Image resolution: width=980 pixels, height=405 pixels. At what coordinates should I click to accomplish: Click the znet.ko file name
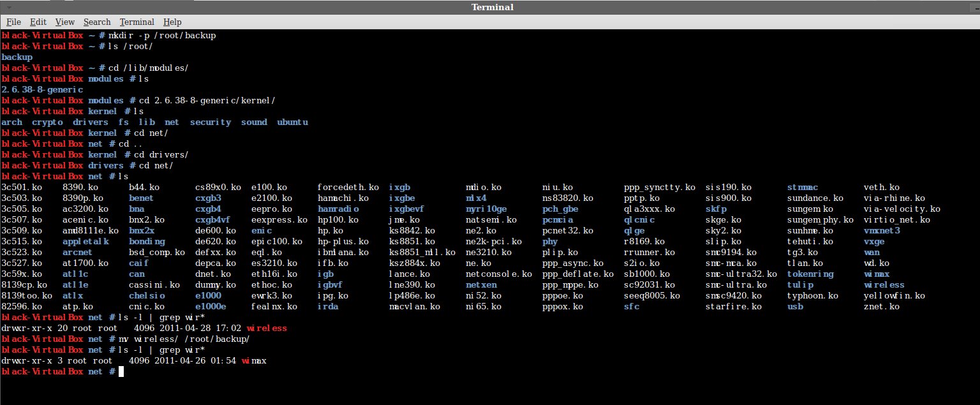click(882, 306)
